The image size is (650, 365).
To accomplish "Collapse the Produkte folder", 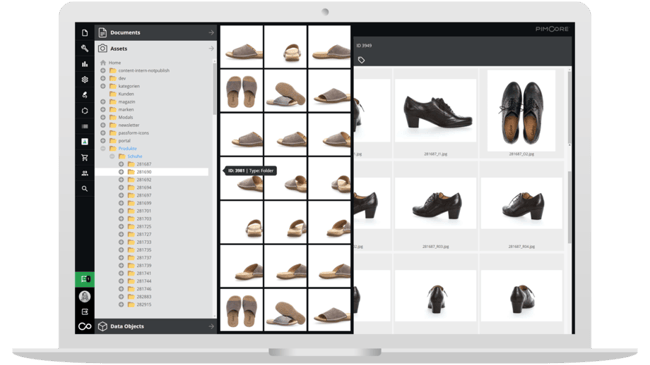I will pyautogui.click(x=103, y=148).
